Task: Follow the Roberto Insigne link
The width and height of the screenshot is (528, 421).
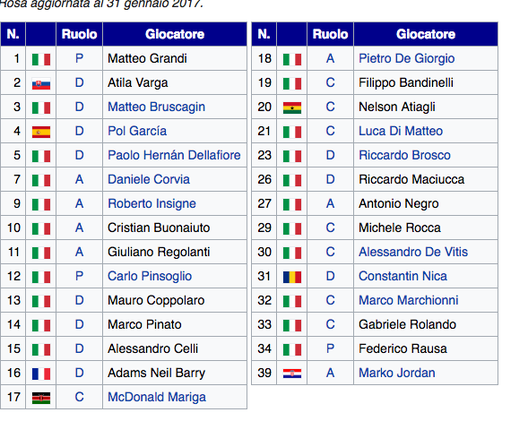Action: pos(152,204)
